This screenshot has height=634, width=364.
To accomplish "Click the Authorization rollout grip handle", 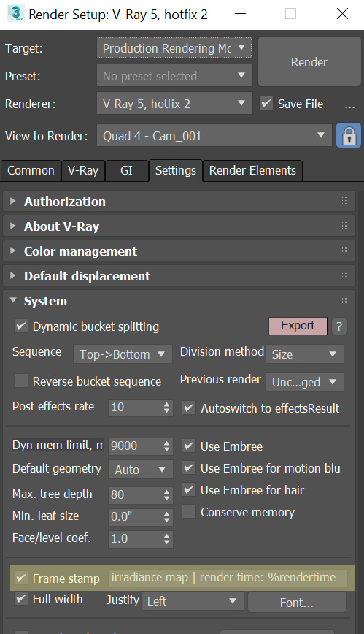I will 344,201.
